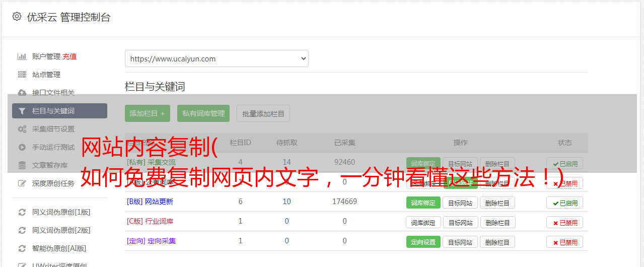This screenshot has height=267, width=644.
Task: Open 文章暂存库 in the sidebar
Action: click(50, 165)
